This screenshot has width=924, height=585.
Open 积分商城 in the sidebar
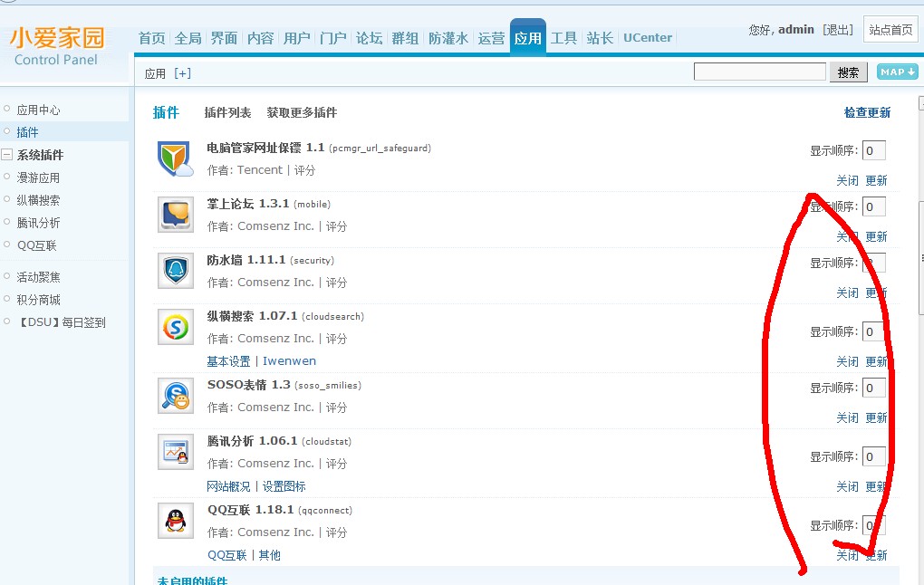pos(38,300)
